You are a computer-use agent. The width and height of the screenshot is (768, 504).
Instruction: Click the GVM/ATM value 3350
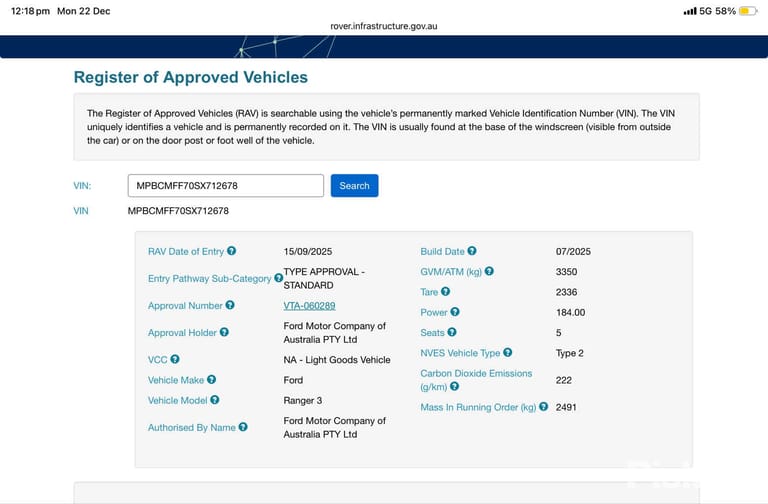pos(566,271)
